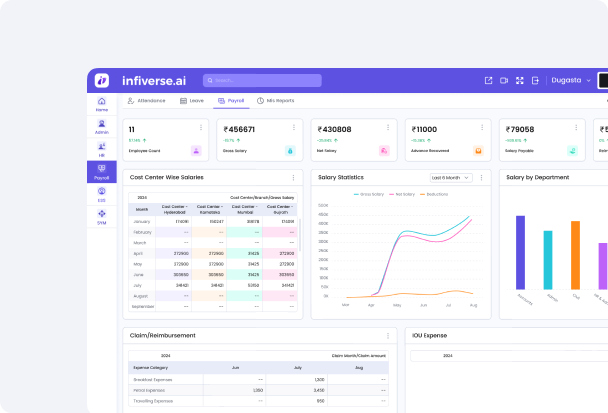The height and width of the screenshot is (413, 608).
Task: Click the Petrol Expenses row
Action: coord(258,390)
